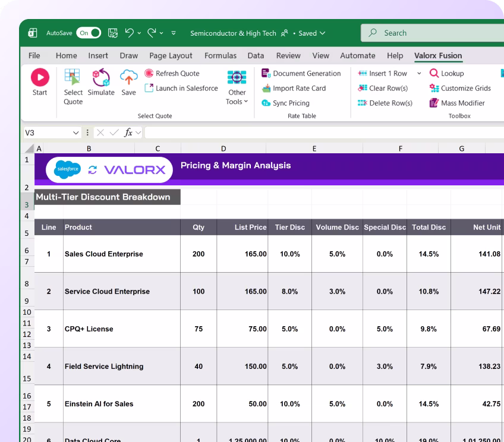Click the Volume Disc column header cell
This screenshot has height=442, width=504.
tap(337, 227)
